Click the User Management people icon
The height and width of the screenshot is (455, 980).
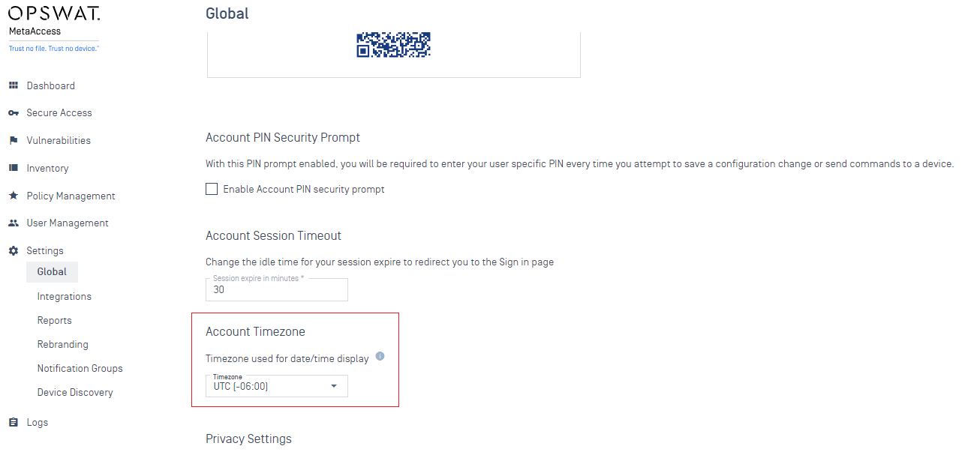[13, 223]
